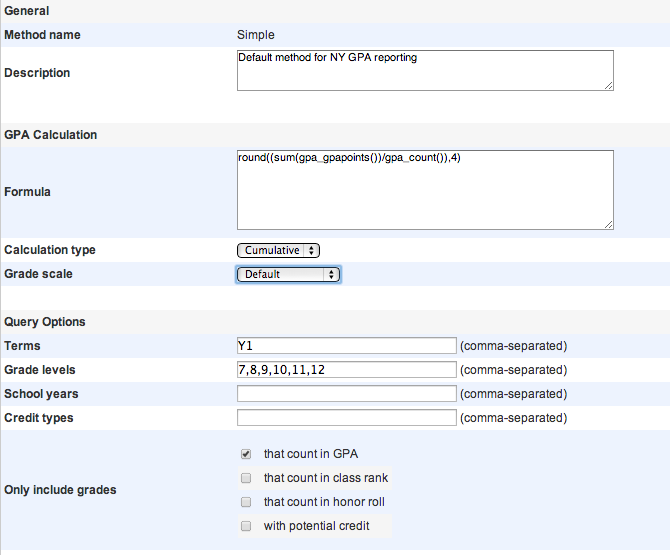Check the 'that count in honor roll' box
This screenshot has height=555, width=670.
[246, 502]
